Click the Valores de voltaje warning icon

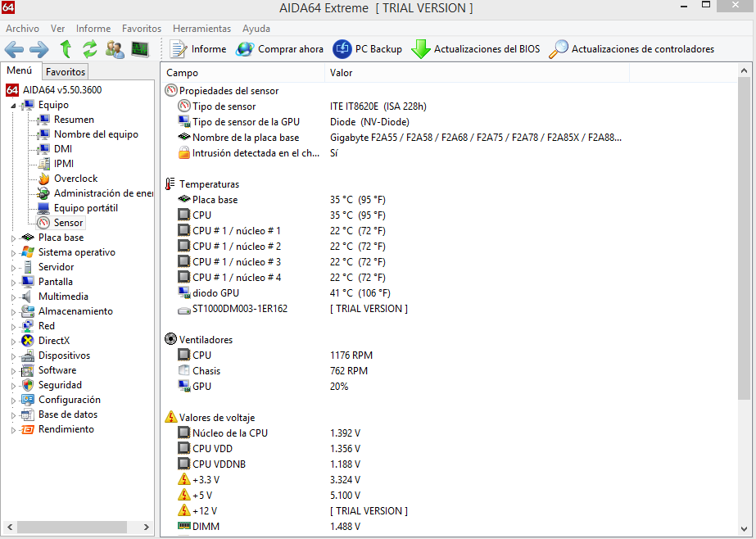170,417
